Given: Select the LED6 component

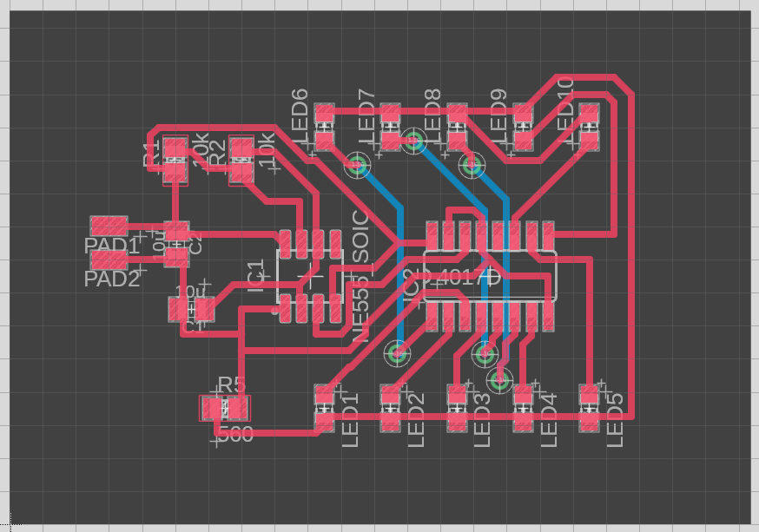Looking at the screenshot, I should [324, 126].
